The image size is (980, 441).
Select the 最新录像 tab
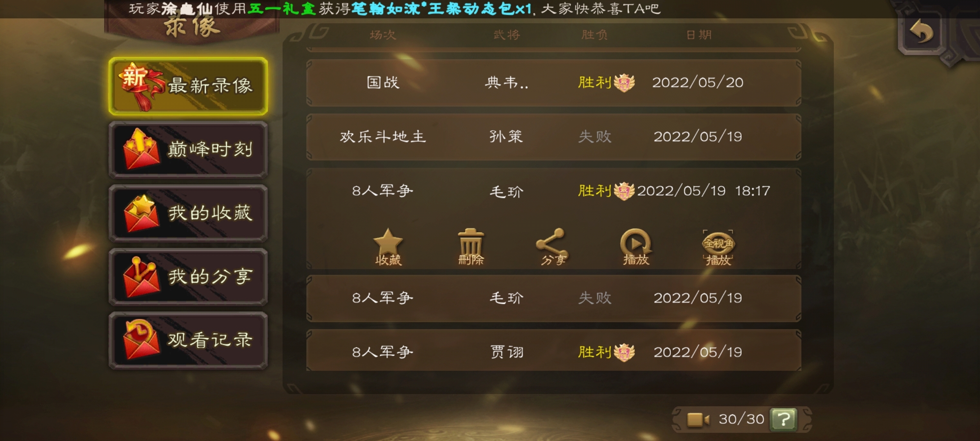[x=188, y=86]
